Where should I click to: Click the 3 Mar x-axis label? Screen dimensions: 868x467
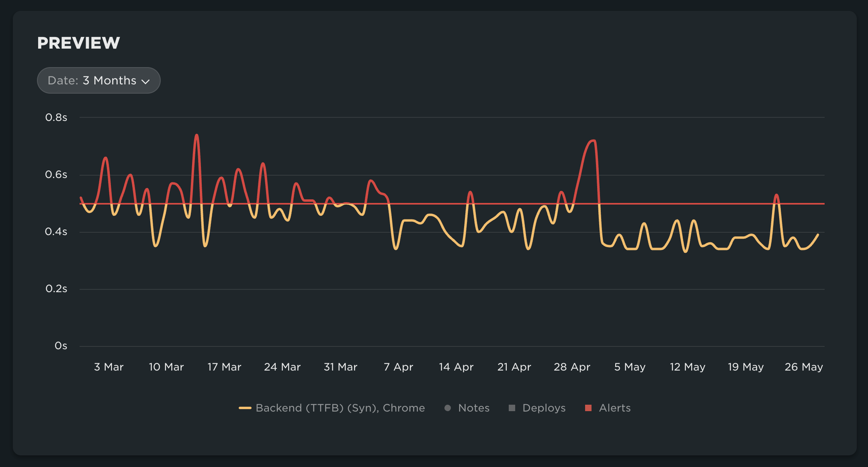(108, 367)
